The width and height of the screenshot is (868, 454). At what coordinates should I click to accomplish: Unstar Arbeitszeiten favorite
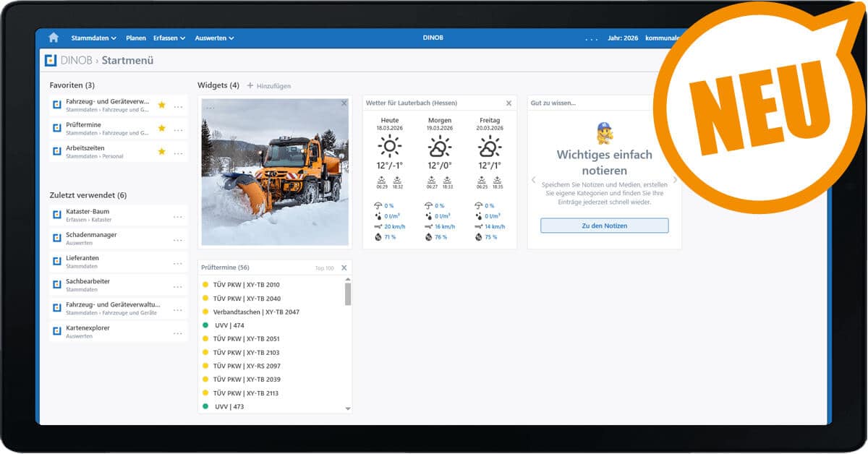[x=161, y=151]
